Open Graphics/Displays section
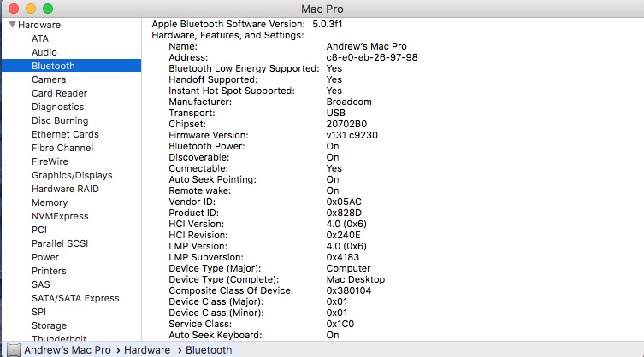 click(72, 175)
